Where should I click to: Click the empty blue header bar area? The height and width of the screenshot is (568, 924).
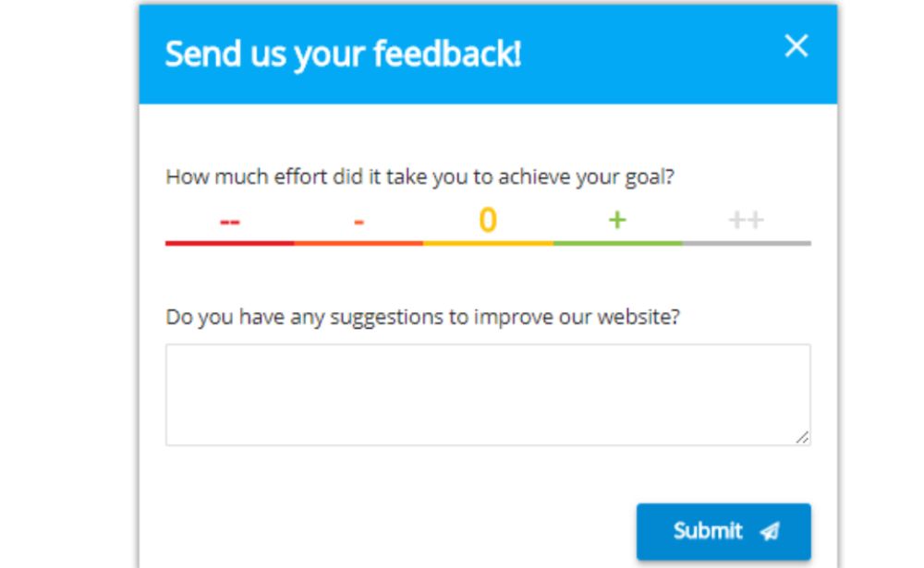pyautogui.click(x=647, y=54)
